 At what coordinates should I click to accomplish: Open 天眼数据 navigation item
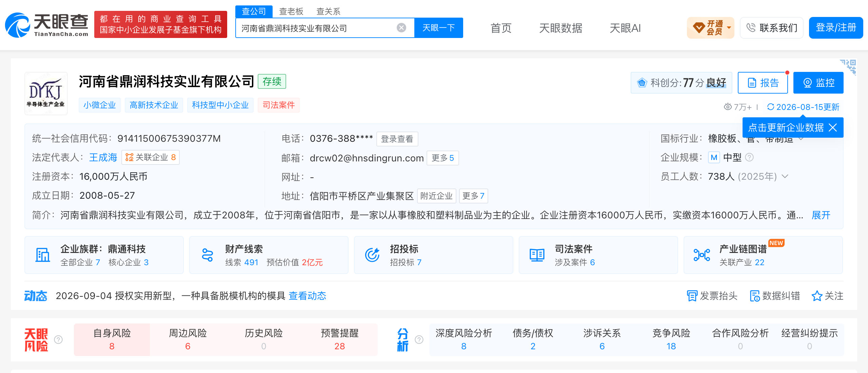(560, 28)
